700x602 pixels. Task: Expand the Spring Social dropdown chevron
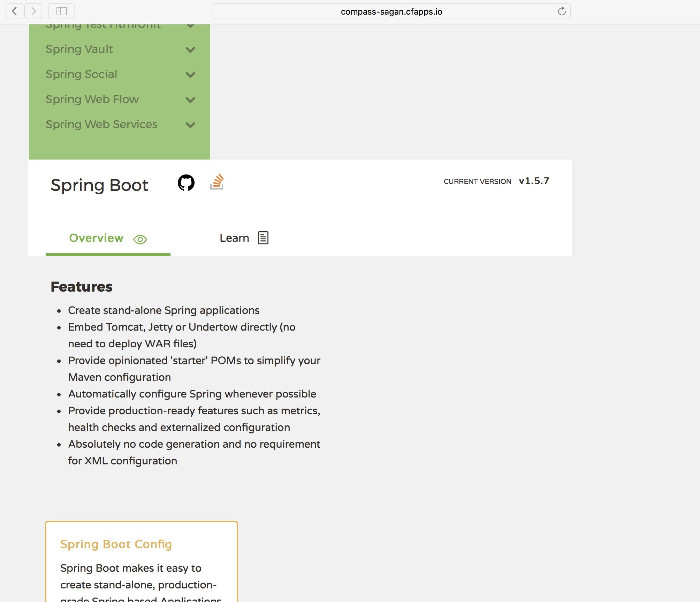click(191, 75)
